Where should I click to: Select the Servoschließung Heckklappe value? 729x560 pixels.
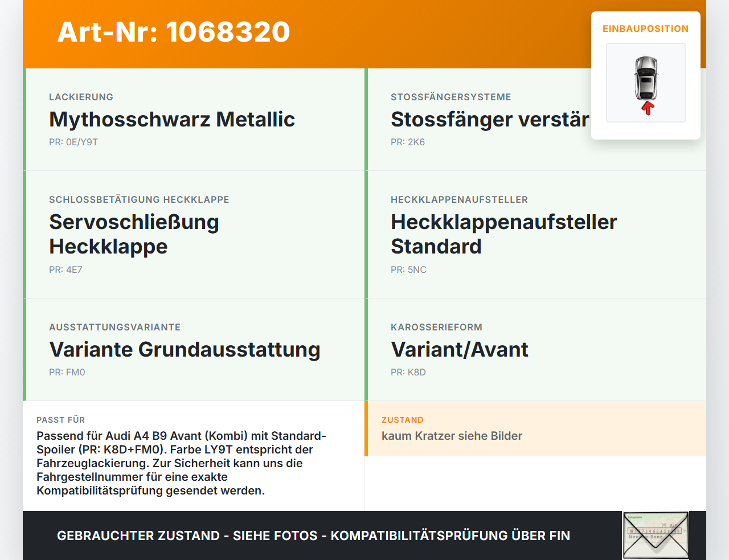(x=134, y=234)
